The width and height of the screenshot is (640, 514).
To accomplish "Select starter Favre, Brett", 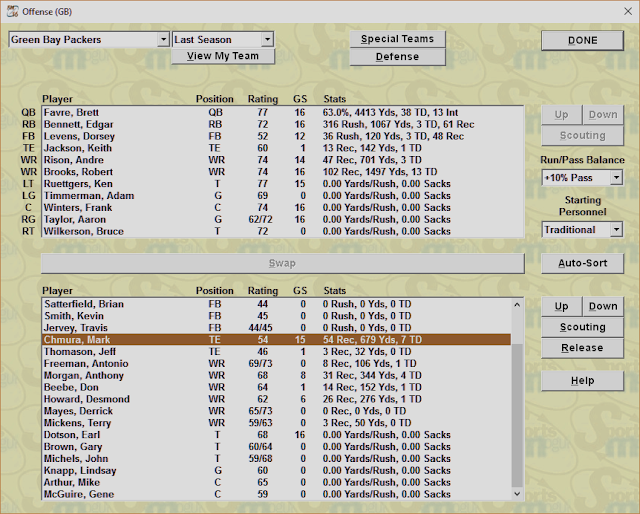I will click(x=282, y=112).
